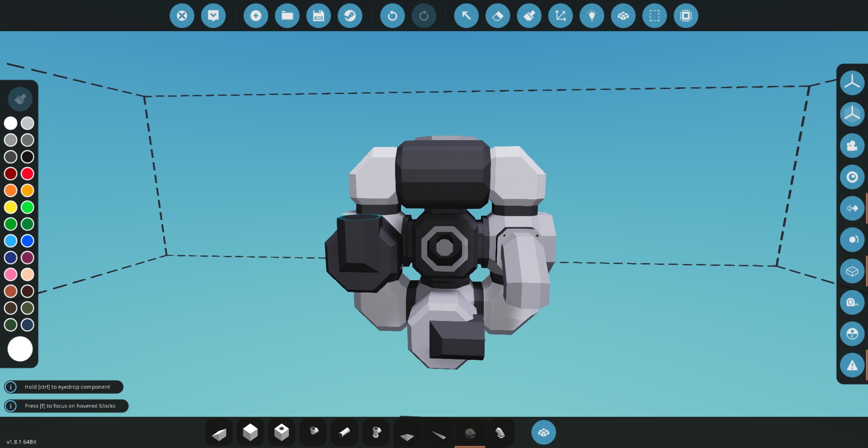Select the curved elbow pipe in hotbar
This screenshot has height=448, width=868.
click(500, 433)
